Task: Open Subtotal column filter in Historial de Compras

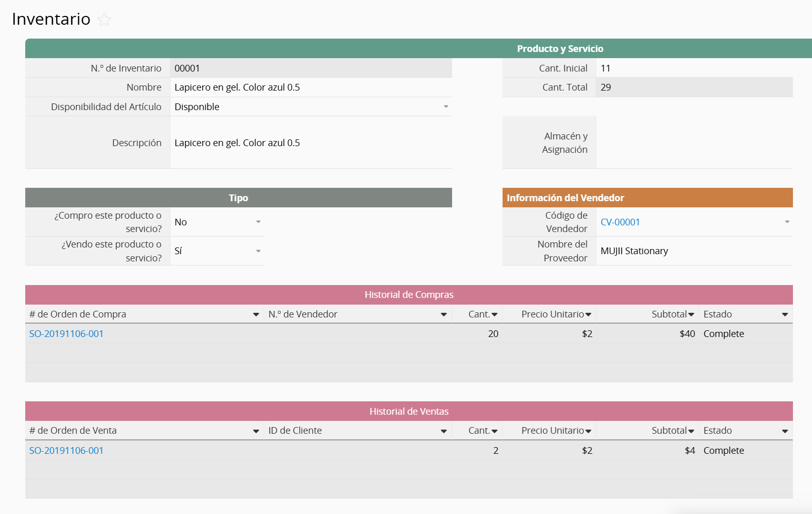Action: point(691,314)
